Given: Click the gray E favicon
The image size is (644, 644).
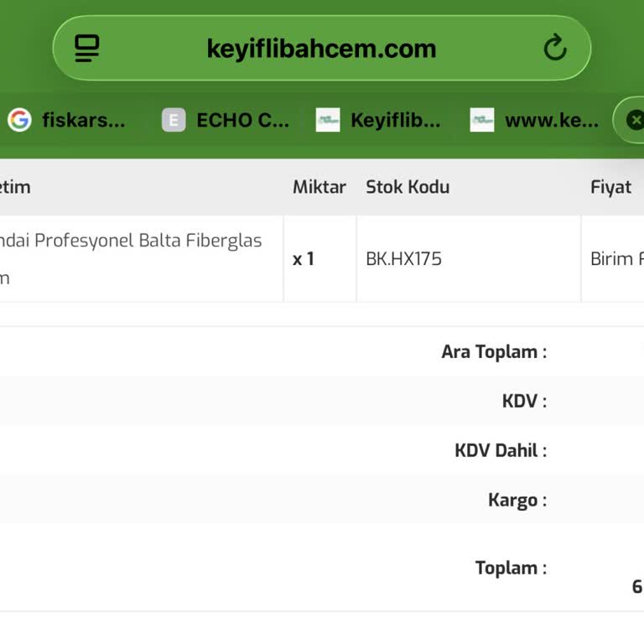Looking at the screenshot, I should 174,120.
